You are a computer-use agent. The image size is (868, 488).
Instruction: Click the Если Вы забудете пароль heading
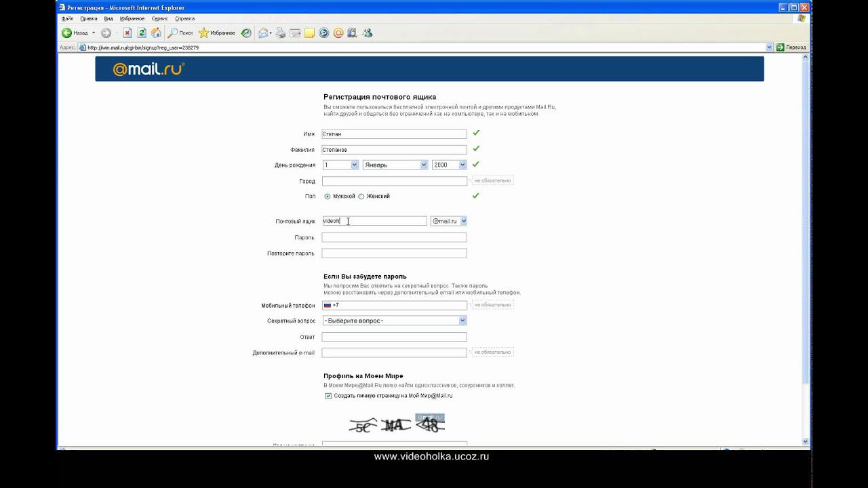pyautogui.click(x=365, y=277)
